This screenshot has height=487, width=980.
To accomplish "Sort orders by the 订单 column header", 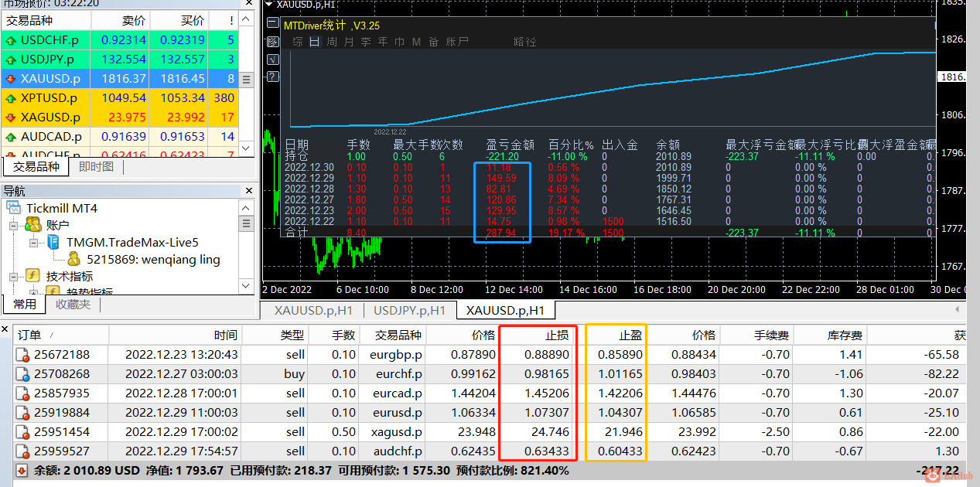I will click(62, 335).
